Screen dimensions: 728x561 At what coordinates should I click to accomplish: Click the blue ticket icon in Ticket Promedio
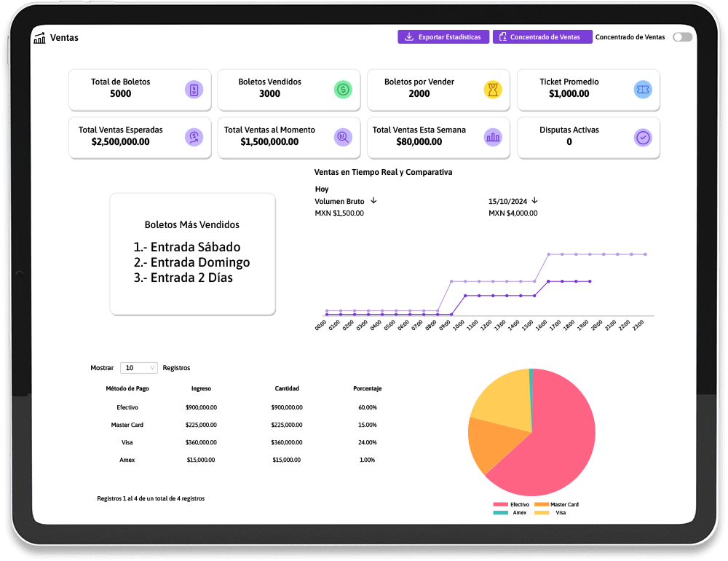(x=643, y=90)
